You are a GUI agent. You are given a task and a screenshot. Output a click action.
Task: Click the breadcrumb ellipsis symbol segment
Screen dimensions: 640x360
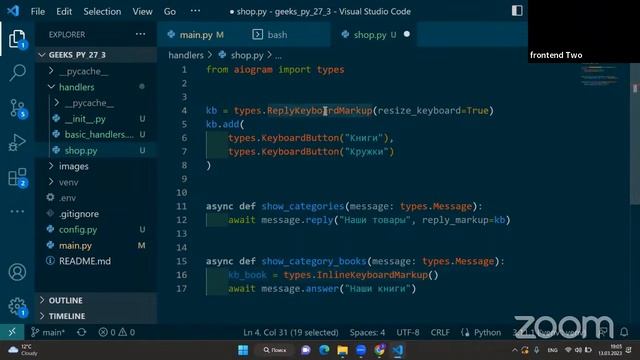pos(278,55)
